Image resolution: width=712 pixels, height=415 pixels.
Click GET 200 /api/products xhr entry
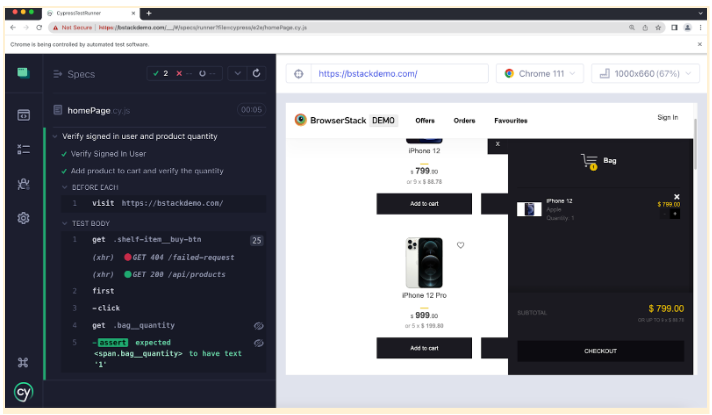point(163,274)
